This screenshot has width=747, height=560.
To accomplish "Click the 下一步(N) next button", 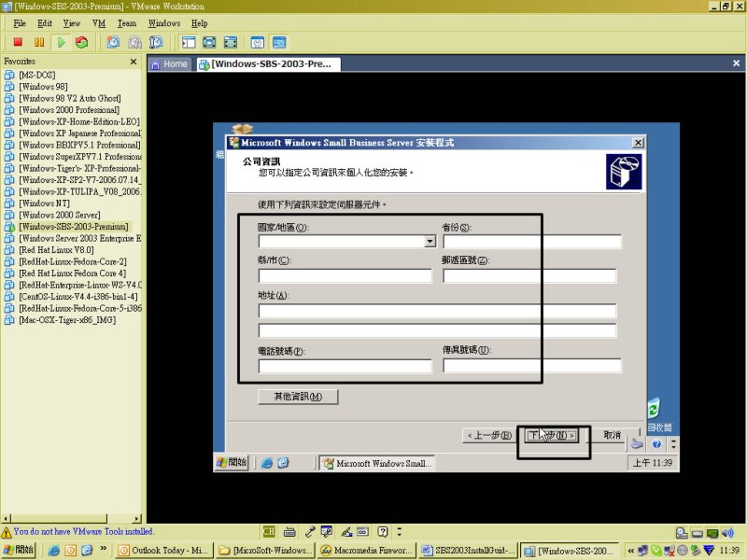I will 552,435.
